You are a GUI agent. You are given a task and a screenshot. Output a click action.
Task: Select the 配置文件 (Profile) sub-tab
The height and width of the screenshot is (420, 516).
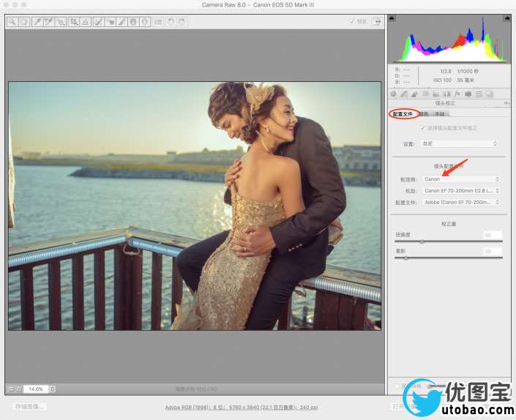click(x=403, y=114)
